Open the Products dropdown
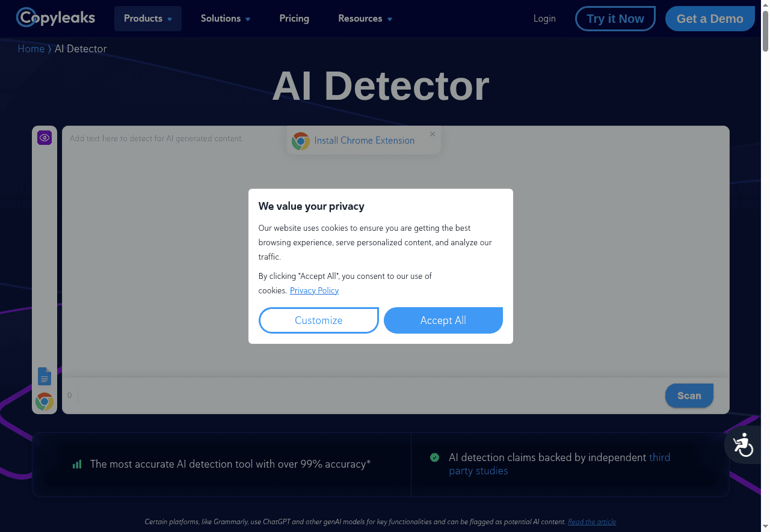 click(147, 19)
